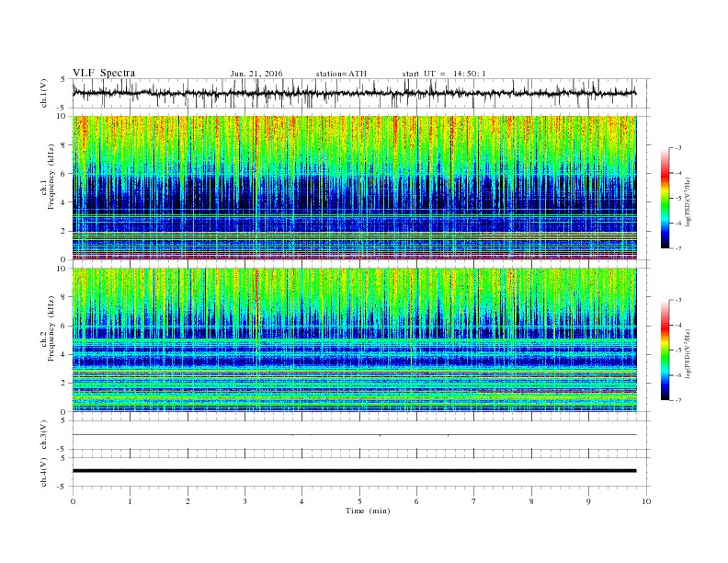Click the ch.1 spectrogram color scale bar

(665, 198)
